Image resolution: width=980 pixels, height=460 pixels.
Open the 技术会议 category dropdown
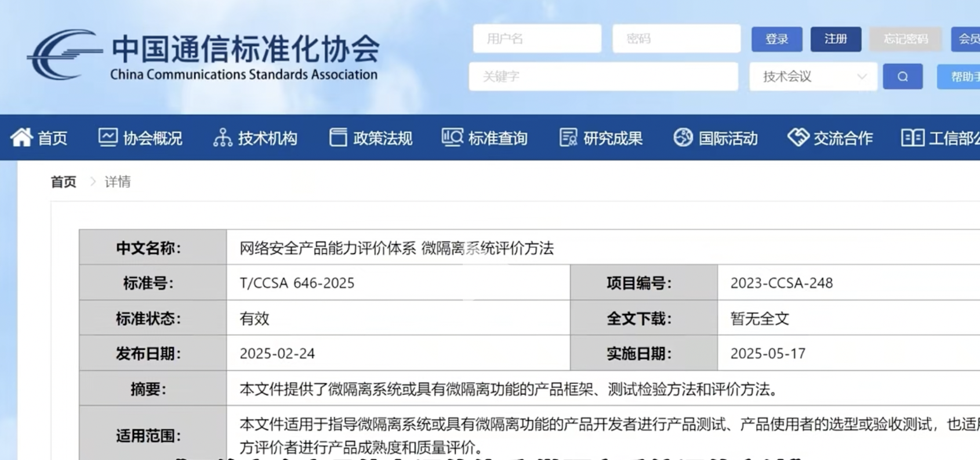tap(813, 76)
